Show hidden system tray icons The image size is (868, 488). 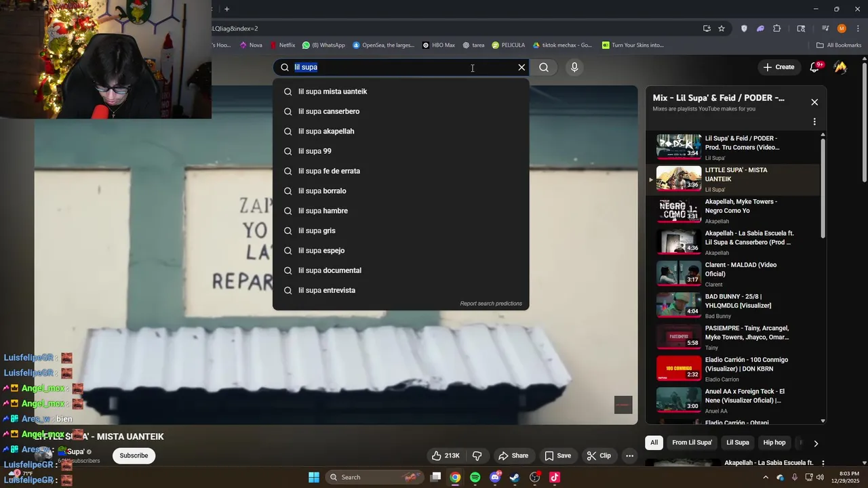click(766, 477)
